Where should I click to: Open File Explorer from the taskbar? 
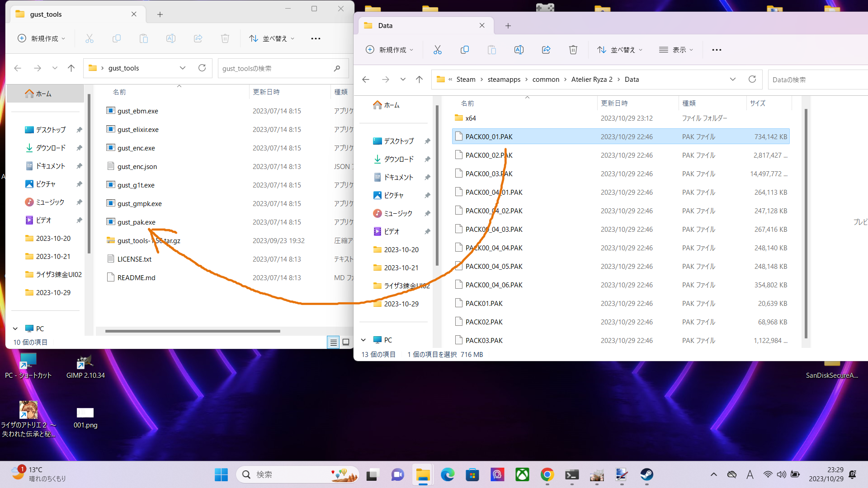423,474
